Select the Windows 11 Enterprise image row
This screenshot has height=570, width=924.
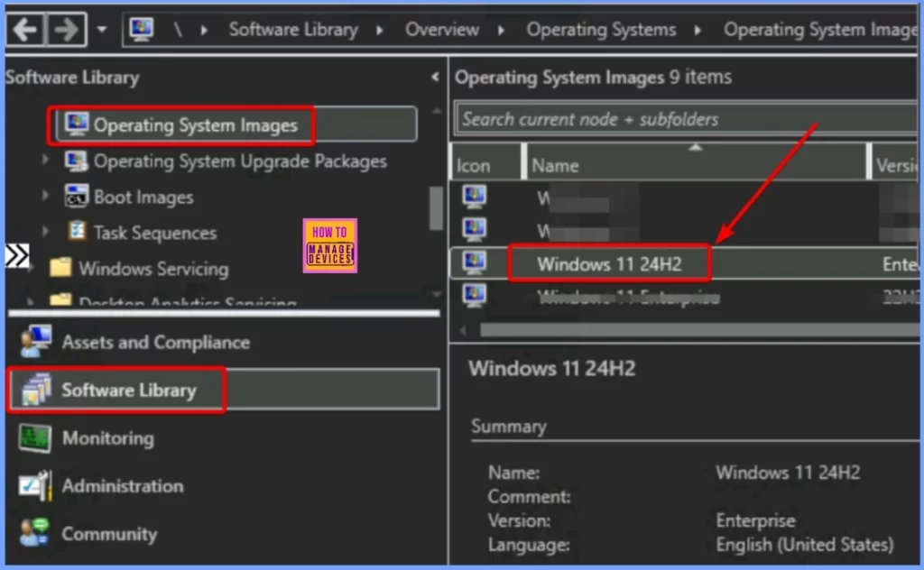click(684, 297)
